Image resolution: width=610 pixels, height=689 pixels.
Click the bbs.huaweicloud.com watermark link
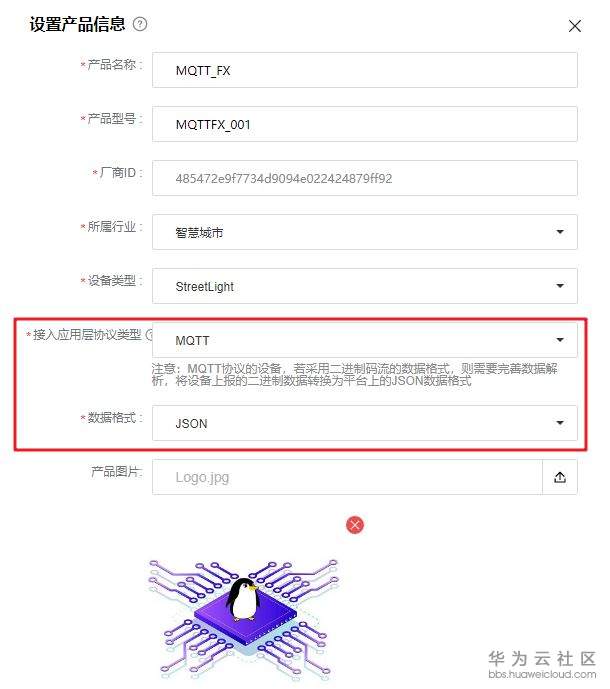542,674
